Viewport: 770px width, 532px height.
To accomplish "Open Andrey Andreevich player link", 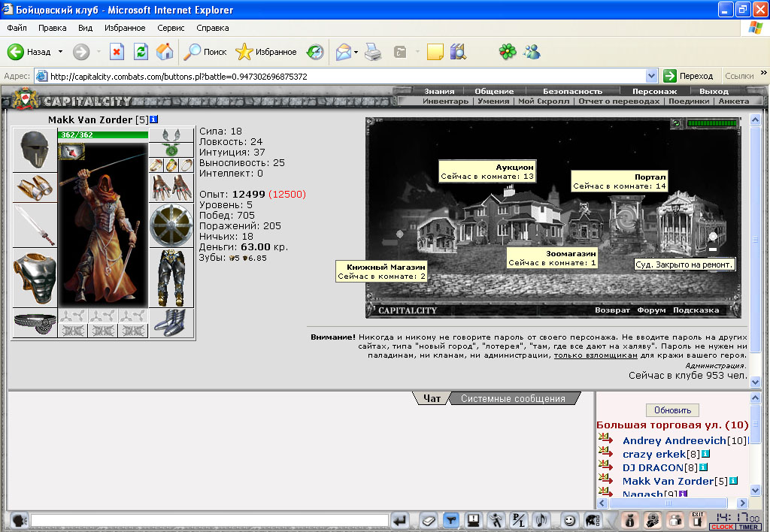I will pyautogui.click(x=674, y=441).
